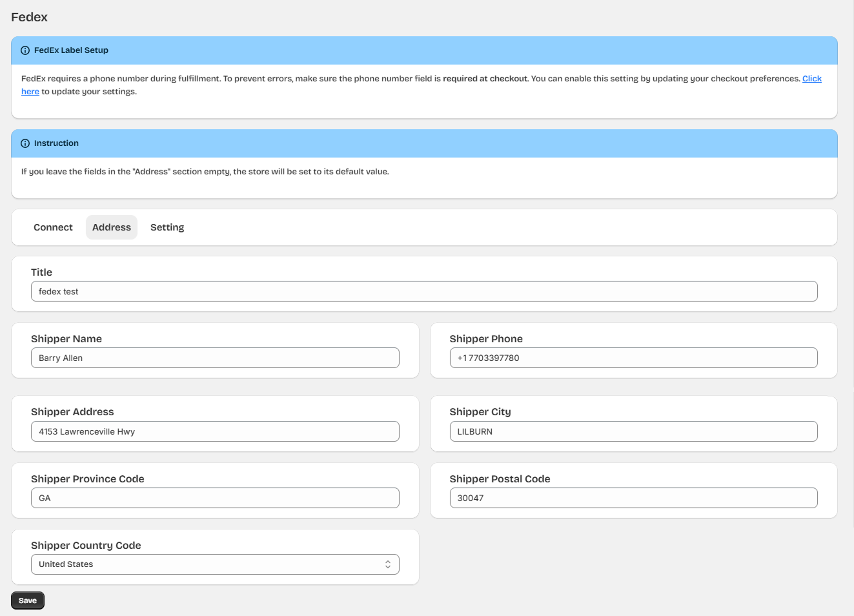The width and height of the screenshot is (854, 616).
Task: Select the Shipper Phone number input
Action: 633,358
